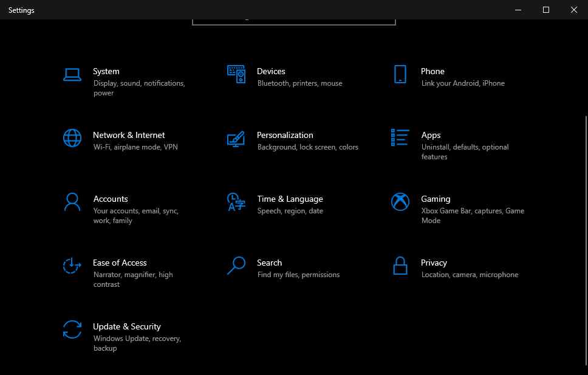The height and width of the screenshot is (375, 588).
Task: Click the partially visible settings search box
Action: click(x=293, y=22)
